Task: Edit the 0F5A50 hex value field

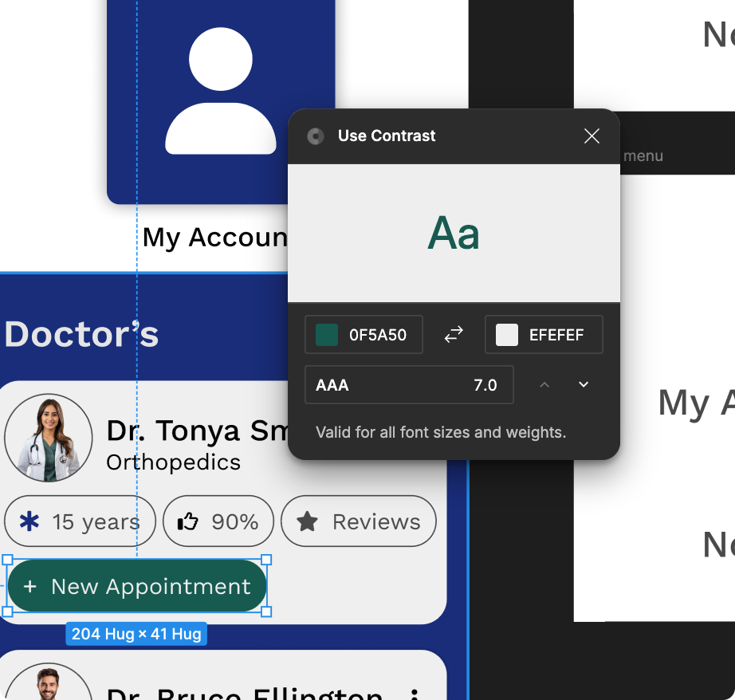Action: (x=377, y=335)
